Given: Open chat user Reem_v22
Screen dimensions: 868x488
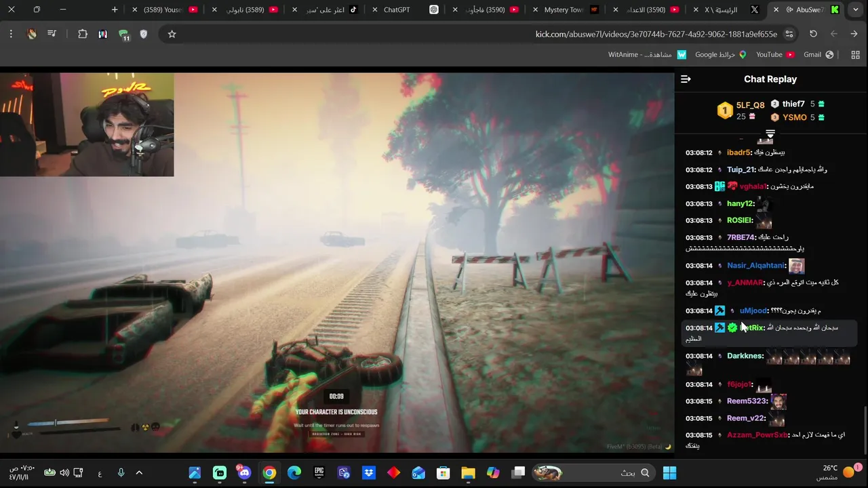Looking at the screenshot, I should pyautogui.click(x=746, y=418).
